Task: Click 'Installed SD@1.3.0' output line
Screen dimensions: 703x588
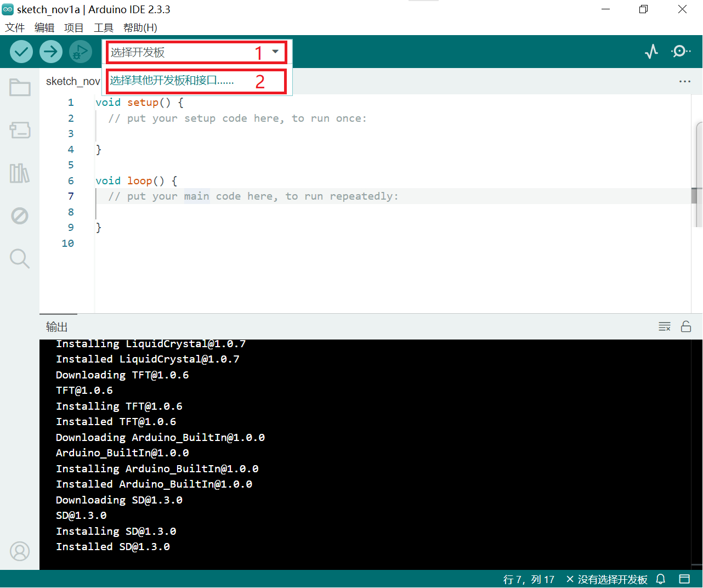Action: pos(113,547)
